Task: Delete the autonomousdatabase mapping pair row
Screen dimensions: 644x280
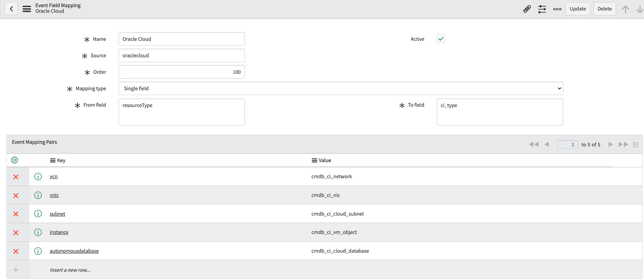Action: (x=16, y=251)
